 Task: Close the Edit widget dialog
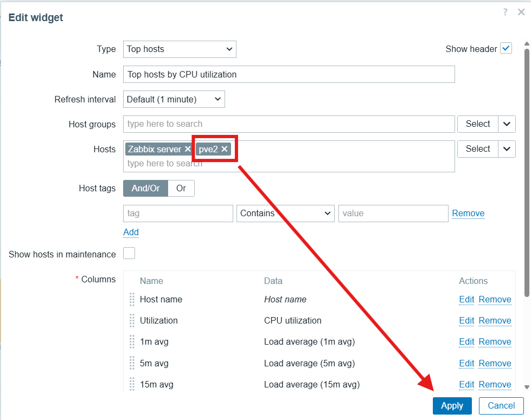tap(521, 12)
